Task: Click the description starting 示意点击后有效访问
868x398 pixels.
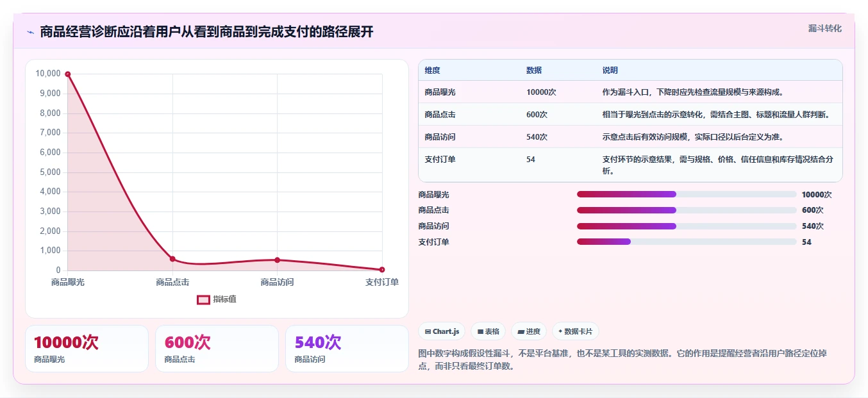Action: tap(693, 137)
